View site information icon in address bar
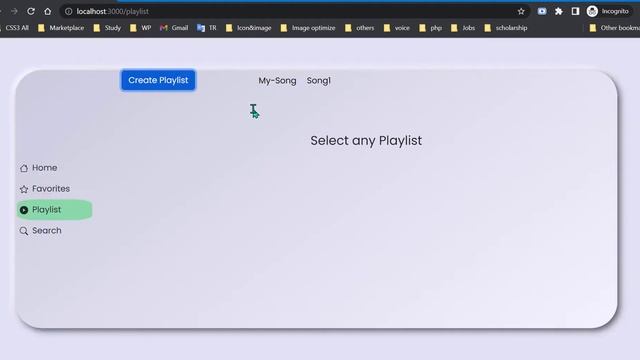The image size is (640, 360). (x=69, y=11)
